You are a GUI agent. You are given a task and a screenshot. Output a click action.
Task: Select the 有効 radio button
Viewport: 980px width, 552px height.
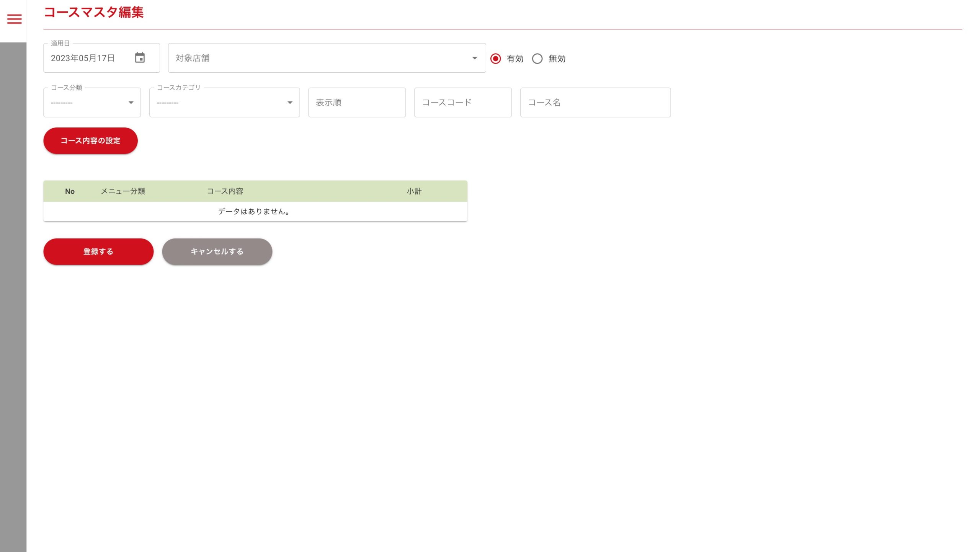click(x=495, y=59)
